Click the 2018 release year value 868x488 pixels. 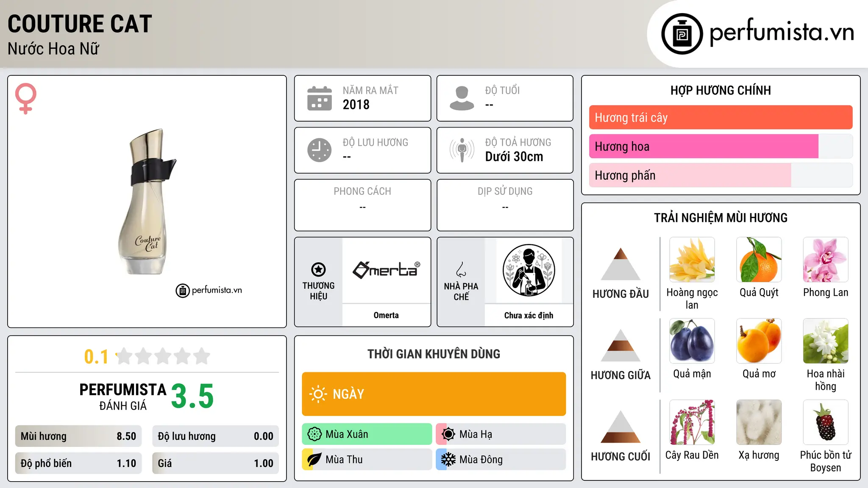(356, 105)
